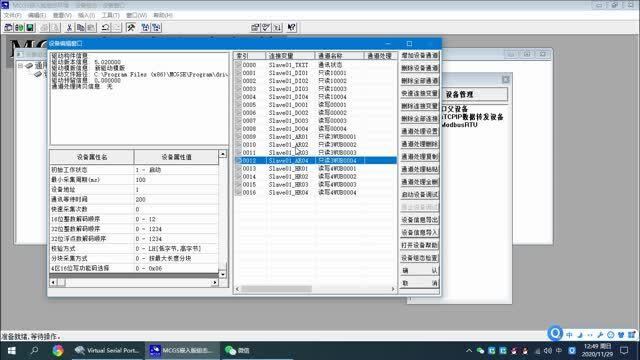The width and height of the screenshot is (640, 360).
Task: Click the first download-project icon beside hammer
Action: tap(145, 27)
